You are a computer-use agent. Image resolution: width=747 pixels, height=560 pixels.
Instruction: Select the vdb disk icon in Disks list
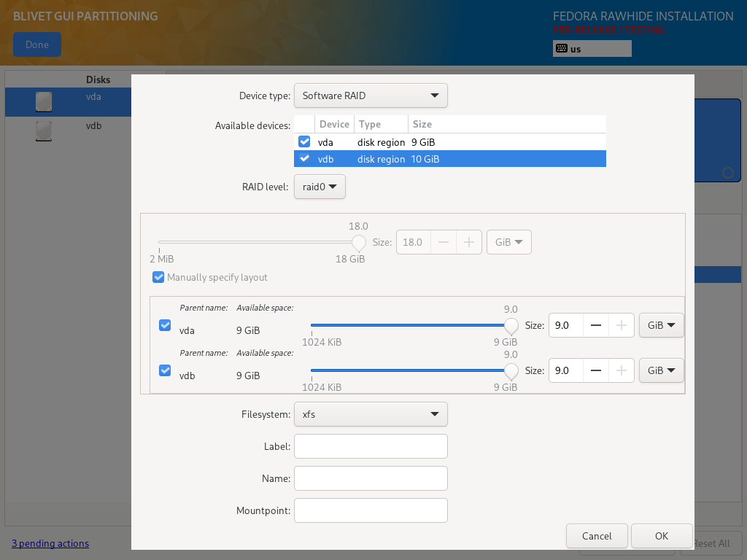44,131
